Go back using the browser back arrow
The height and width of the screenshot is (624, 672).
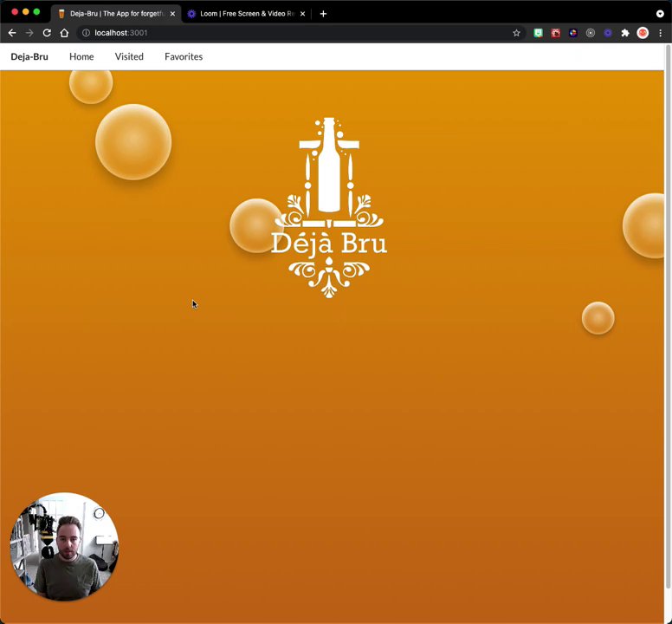(x=12, y=33)
